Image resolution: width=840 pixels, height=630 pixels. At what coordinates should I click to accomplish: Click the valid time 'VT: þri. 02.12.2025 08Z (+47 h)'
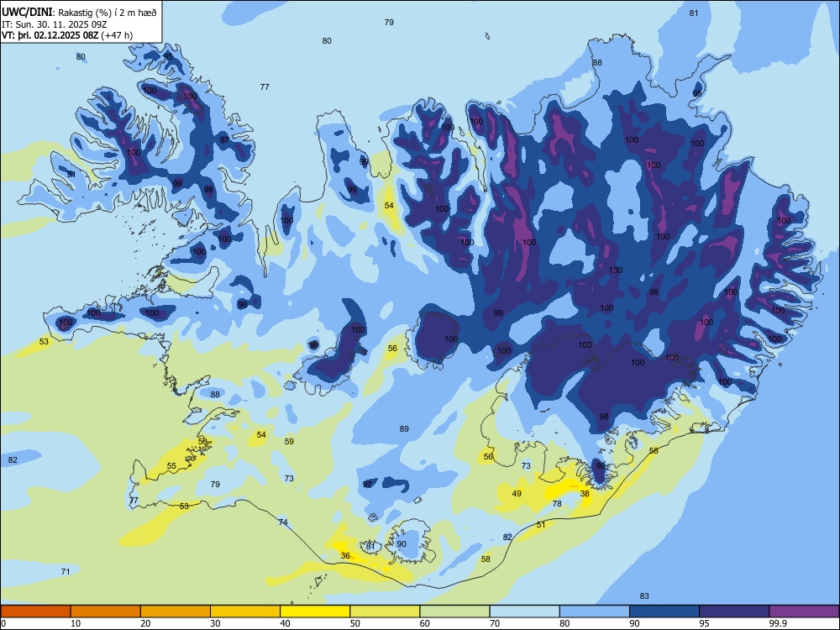pyautogui.click(x=67, y=35)
